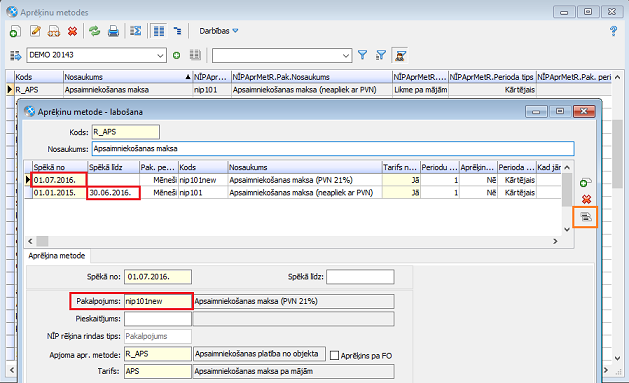Close the Aprēķinu metode - labošana dialog
629x383 pixels.
[x=584, y=111]
